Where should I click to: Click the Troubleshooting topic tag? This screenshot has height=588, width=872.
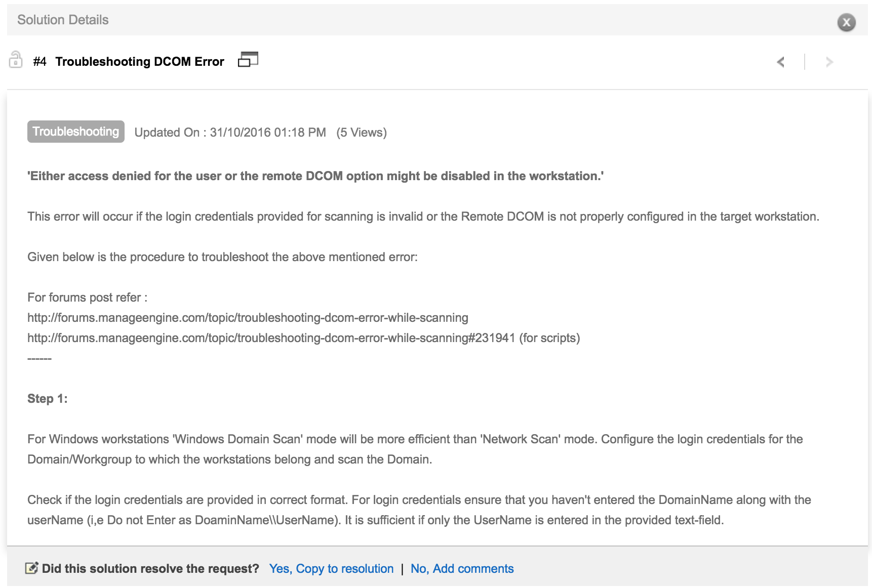[76, 132]
